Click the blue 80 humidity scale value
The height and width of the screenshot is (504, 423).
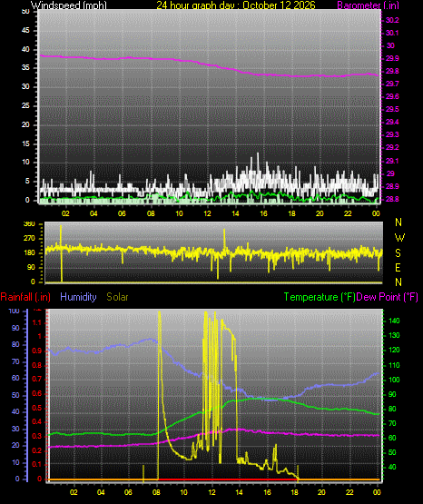[x=15, y=345]
